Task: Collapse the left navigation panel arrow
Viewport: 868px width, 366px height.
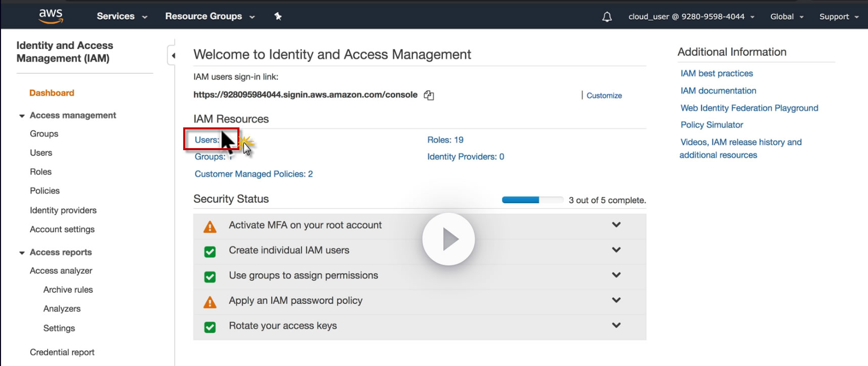Action: (x=173, y=56)
